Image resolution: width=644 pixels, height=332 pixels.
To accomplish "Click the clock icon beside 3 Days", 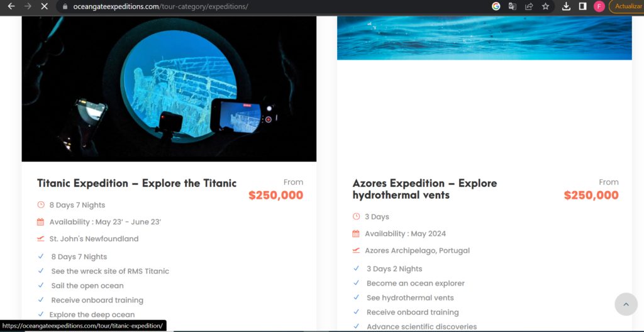I will pyautogui.click(x=356, y=216).
